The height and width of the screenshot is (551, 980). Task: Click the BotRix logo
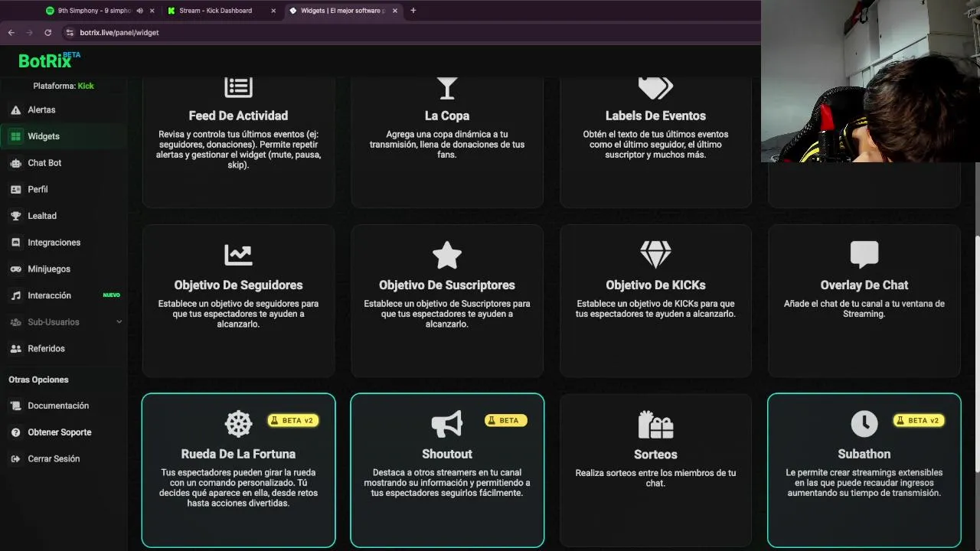coord(48,60)
